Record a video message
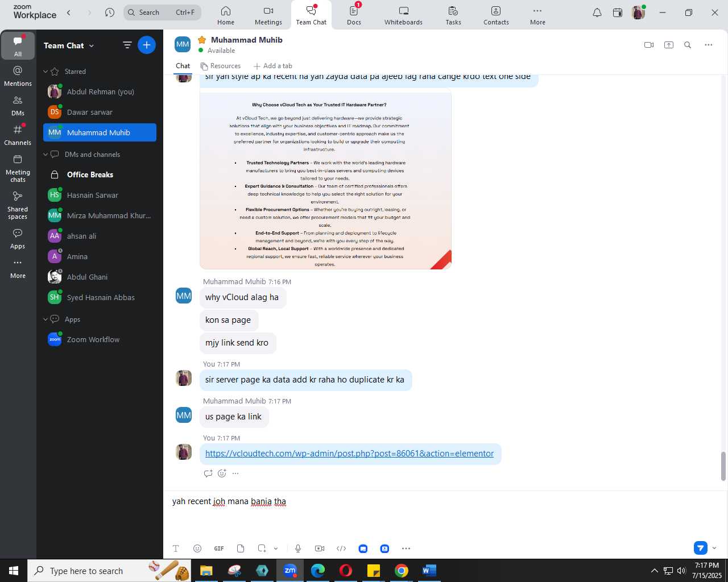 pyautogui.click(x=320, y=548)
